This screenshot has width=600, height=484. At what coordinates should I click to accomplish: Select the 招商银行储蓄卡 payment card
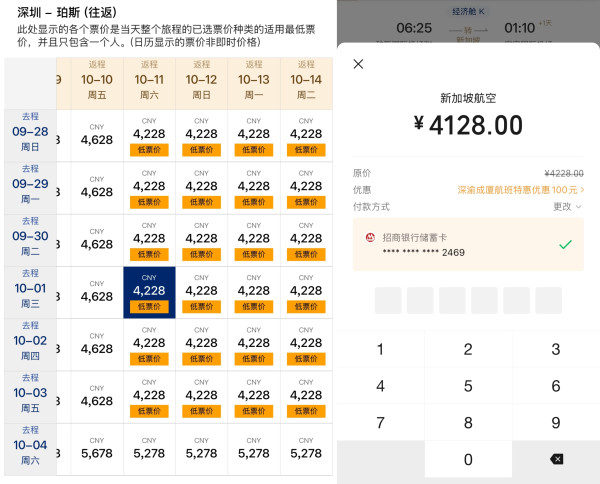[x=468, y=244]
